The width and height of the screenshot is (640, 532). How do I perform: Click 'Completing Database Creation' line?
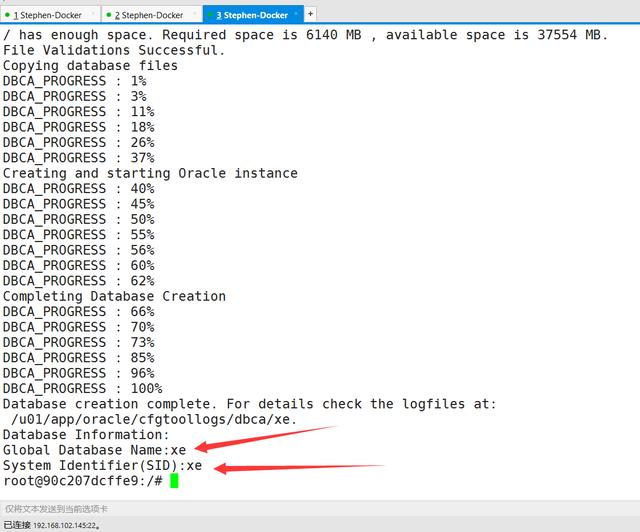(x=114, y=296)
